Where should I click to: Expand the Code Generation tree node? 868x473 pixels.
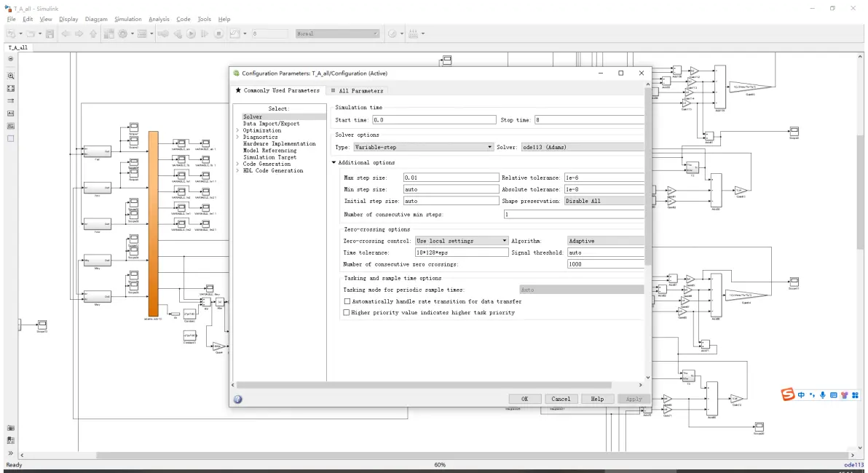point(238,164)
